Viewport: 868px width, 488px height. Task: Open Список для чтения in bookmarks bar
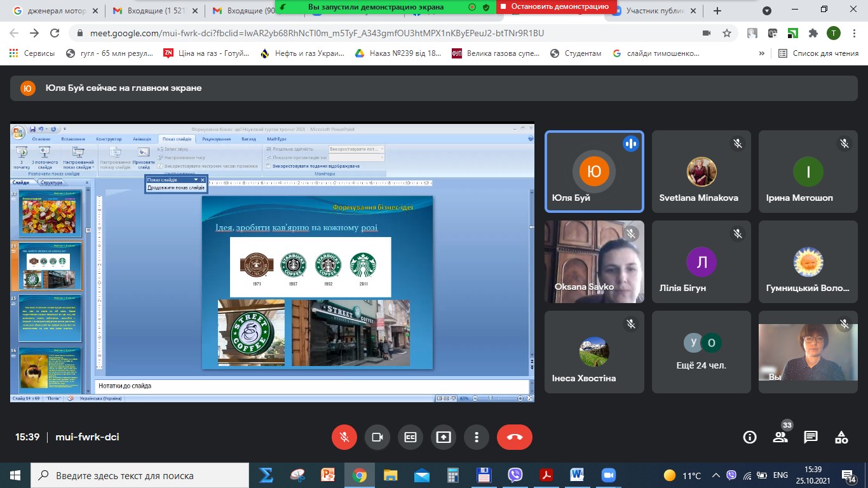(818, 53)
